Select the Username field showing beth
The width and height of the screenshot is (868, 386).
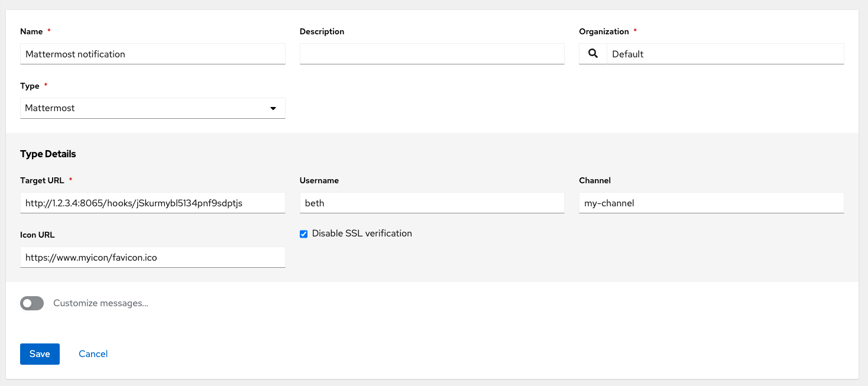[432, 202]
